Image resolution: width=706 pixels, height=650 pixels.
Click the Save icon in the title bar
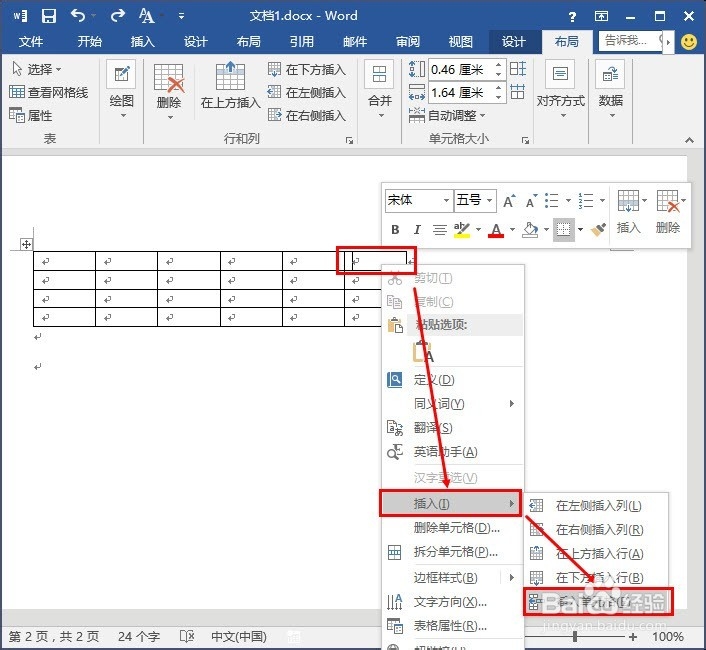point(49,16)
